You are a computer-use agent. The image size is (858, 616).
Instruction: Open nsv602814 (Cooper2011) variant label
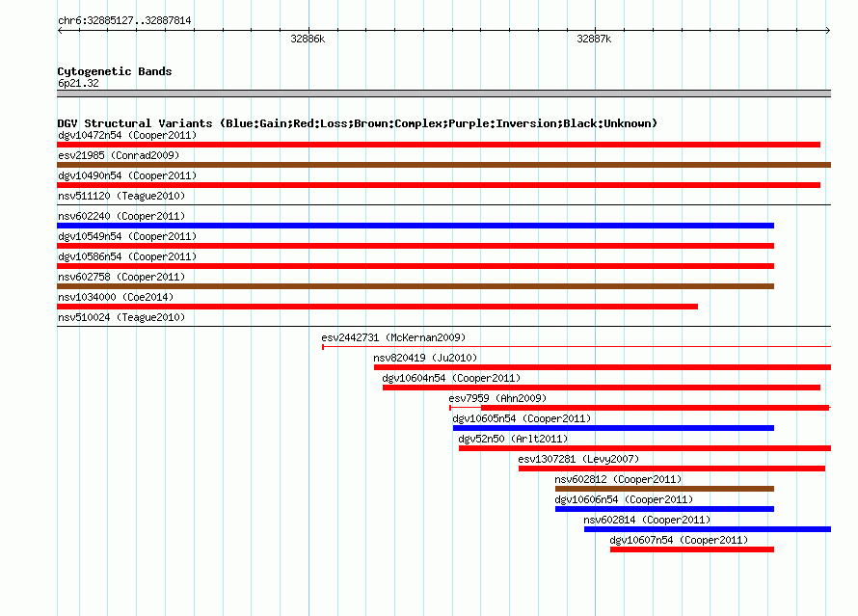click(647, 520)
